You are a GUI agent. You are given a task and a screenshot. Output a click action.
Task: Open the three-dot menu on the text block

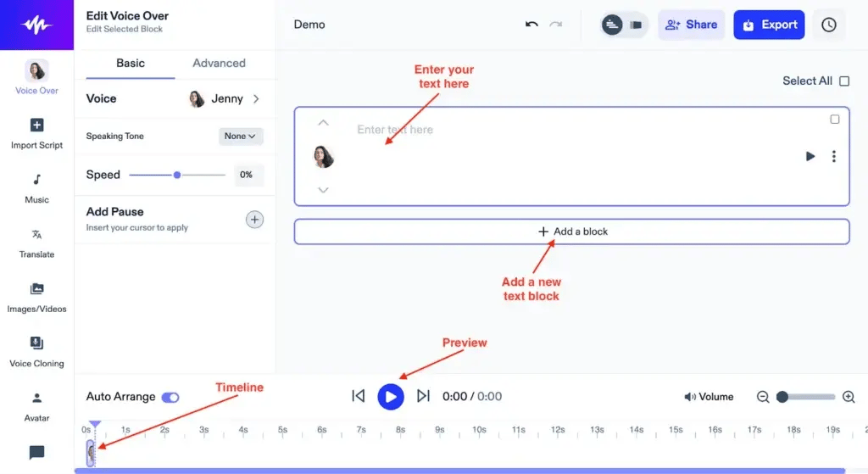(834, 156)
